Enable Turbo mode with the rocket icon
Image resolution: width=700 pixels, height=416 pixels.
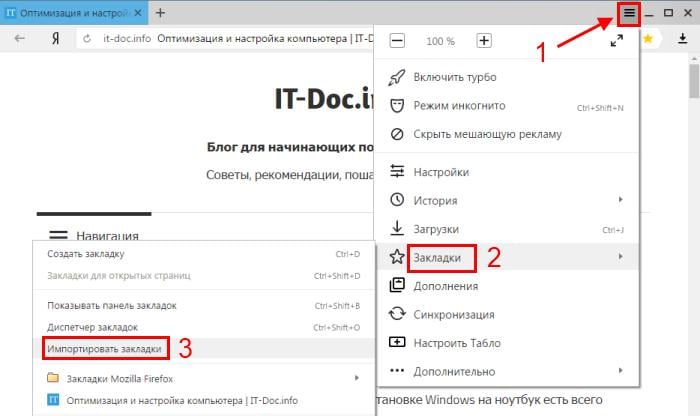(455, 77)
